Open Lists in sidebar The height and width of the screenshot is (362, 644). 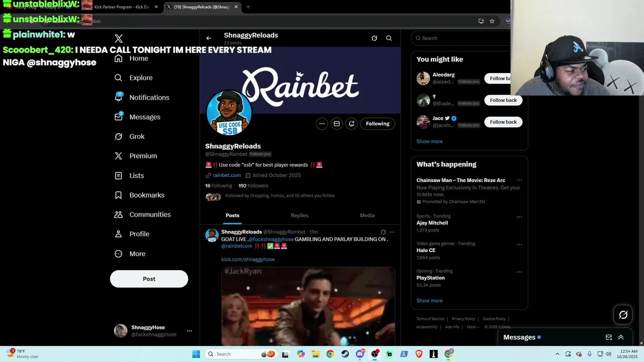click(x=129, y=175)
